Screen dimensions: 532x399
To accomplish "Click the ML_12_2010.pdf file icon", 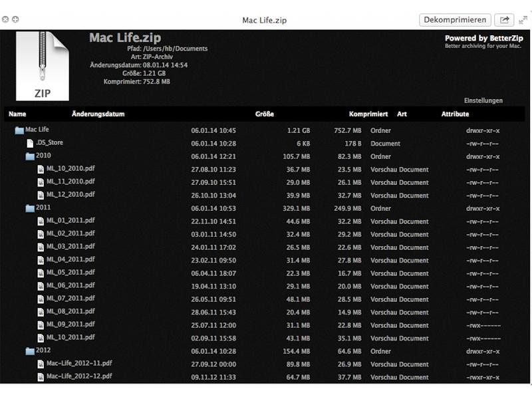I will tap(41, 195).
